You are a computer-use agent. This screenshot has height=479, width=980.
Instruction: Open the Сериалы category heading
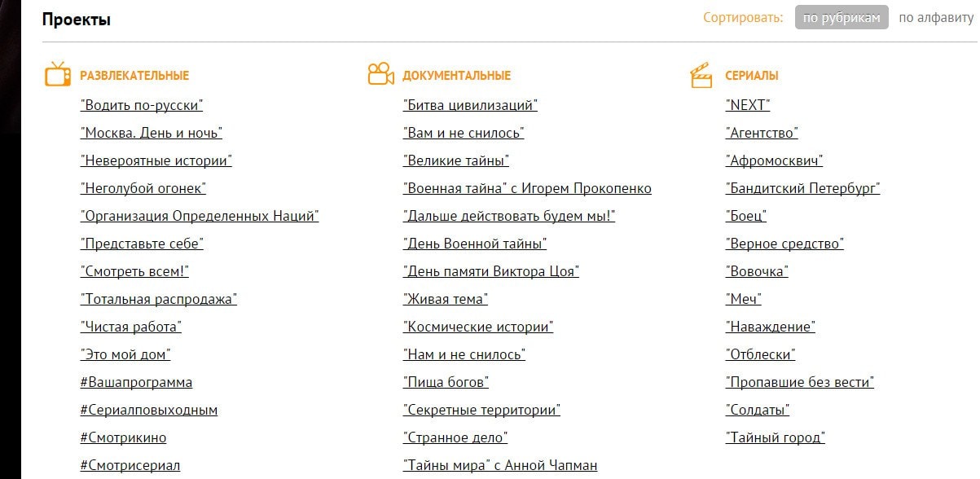click(751, 76)
